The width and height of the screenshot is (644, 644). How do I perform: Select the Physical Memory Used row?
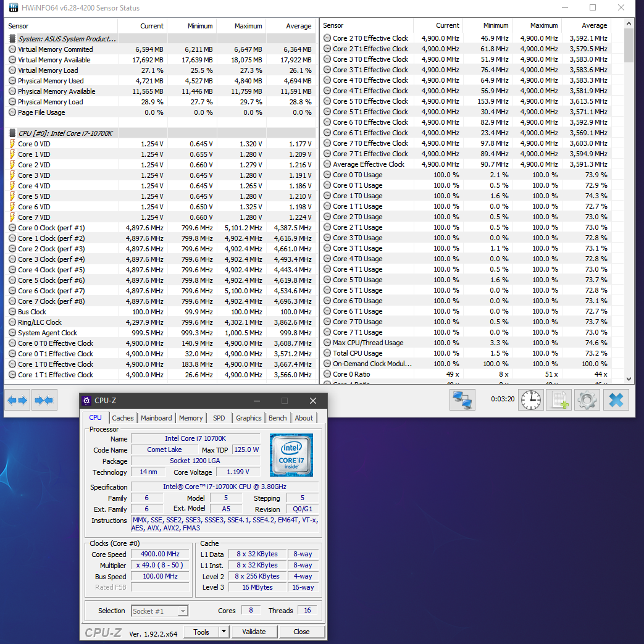(161, 81)
